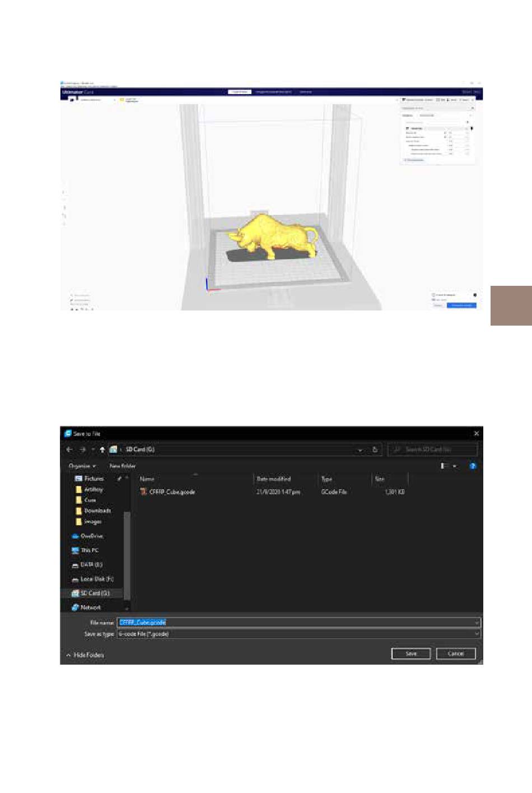Collapse the dialog with Hide Folders
Image resolution: width=532 pixels, height=793 pixels.
[85, 655]
